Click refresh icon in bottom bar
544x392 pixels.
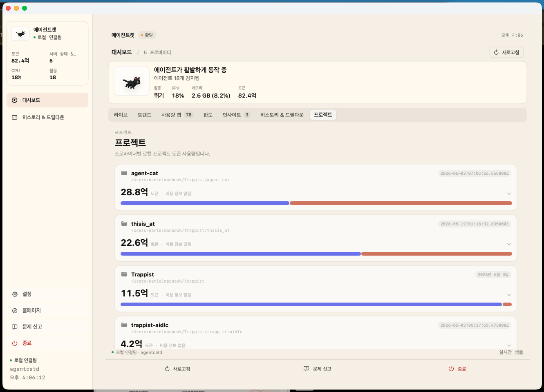coord(167,369)
